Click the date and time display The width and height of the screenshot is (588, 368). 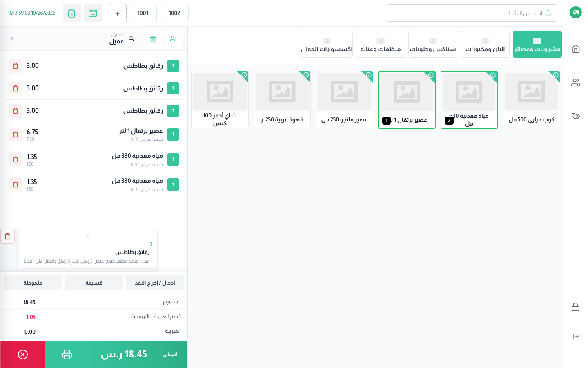31,13
